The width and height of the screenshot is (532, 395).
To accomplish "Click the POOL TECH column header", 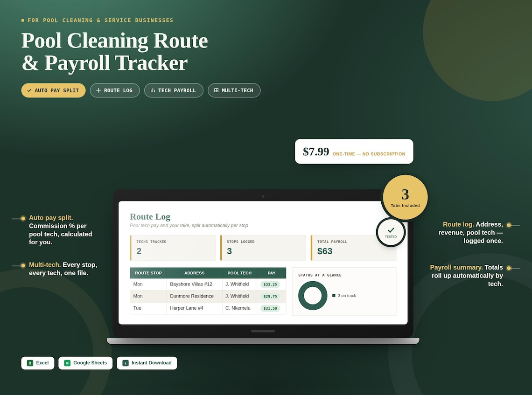I will [239, 273].
